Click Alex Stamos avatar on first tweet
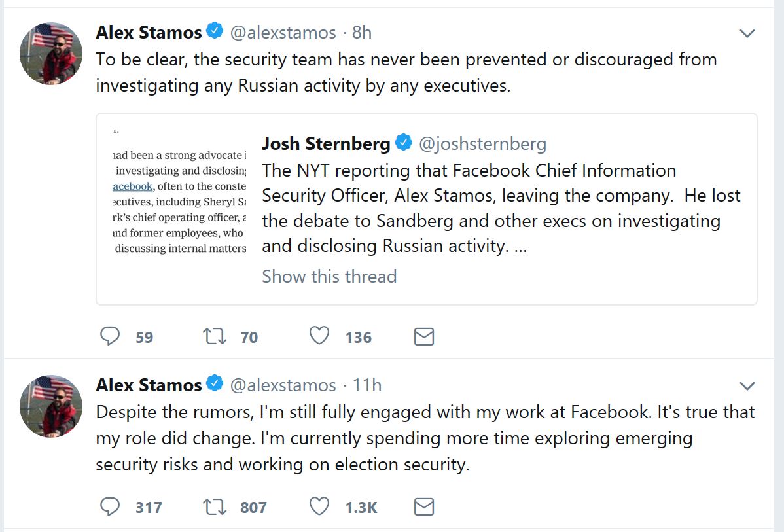Viewport: 784px width, 532px height. click(x=51, y=53)
